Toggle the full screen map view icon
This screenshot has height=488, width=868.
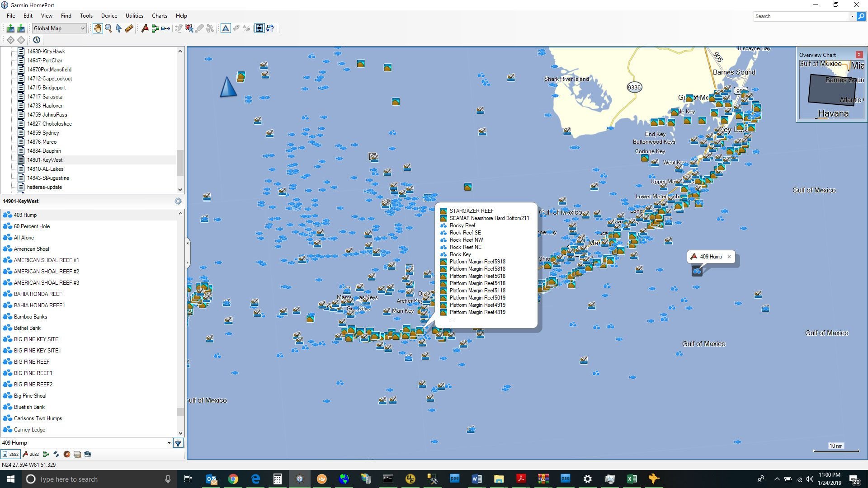coord(259,28)
